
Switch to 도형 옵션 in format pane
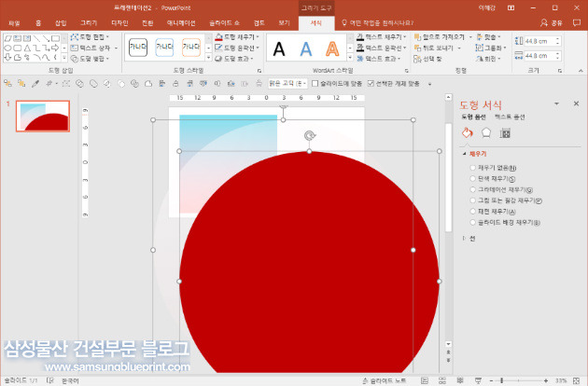coord(473,117)
